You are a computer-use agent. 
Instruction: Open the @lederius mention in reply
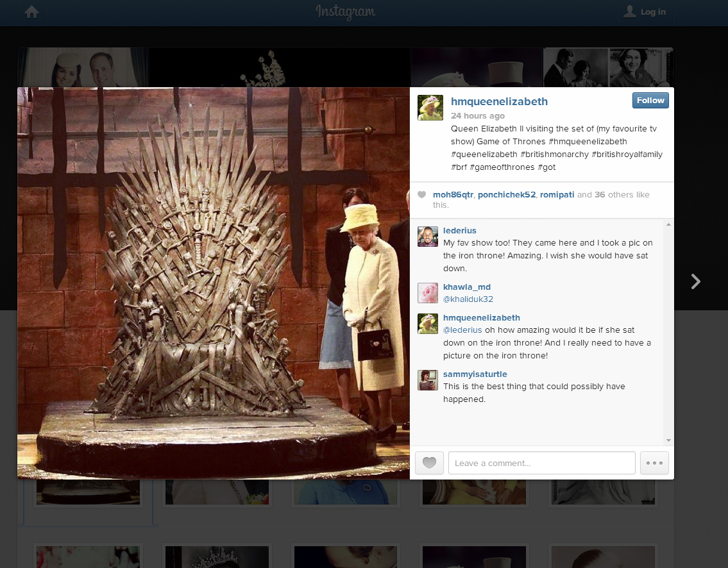point(462,330)
